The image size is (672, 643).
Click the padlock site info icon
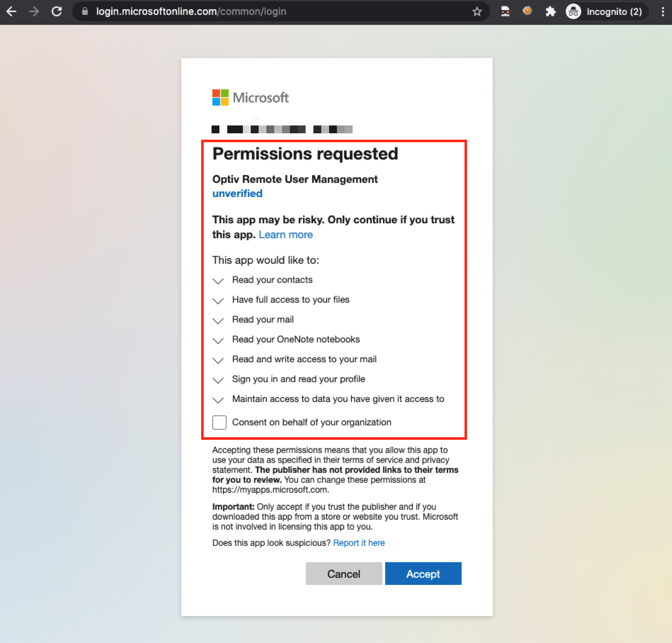[85, 12]
